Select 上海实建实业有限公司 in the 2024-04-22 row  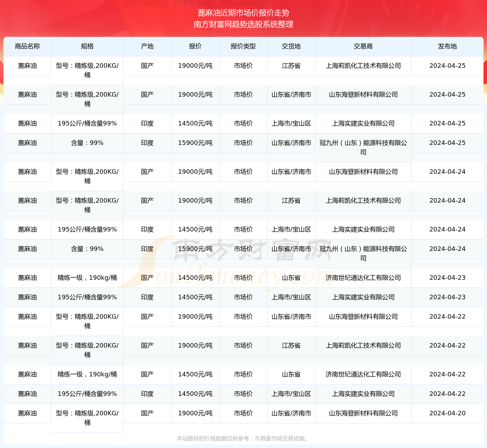tap(363, 394)
